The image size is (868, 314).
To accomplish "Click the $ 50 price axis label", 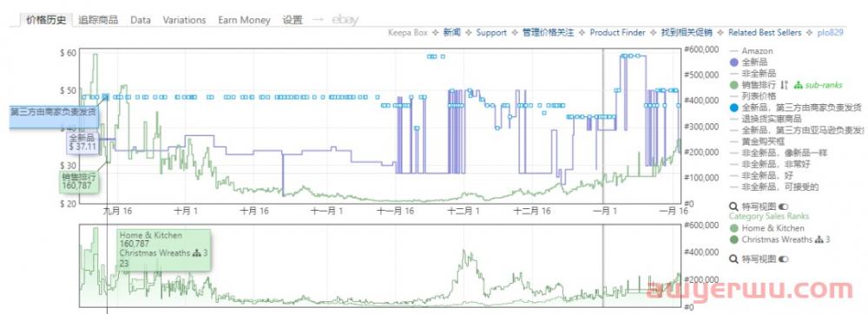I will [68, 91].
